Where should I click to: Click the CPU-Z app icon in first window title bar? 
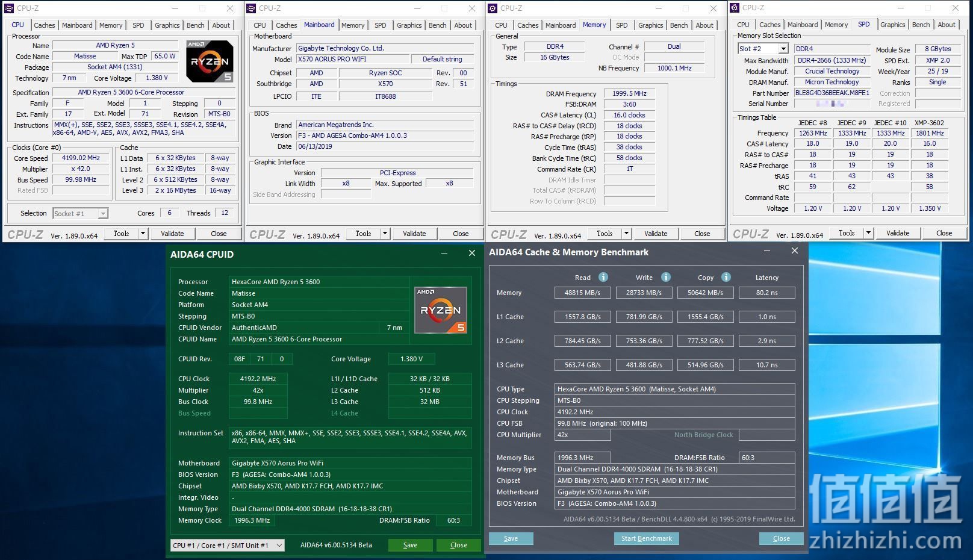click(x=9, y=8)
